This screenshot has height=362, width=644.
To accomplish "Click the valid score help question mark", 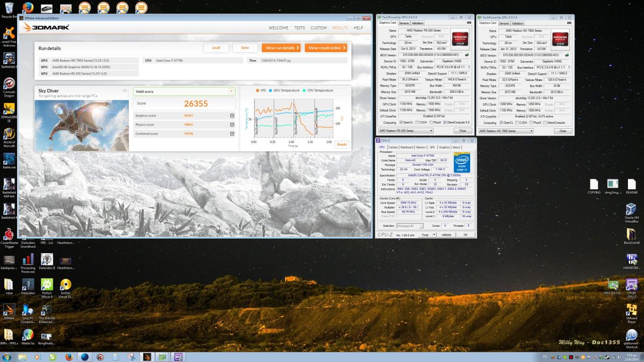I will [231, 92].
